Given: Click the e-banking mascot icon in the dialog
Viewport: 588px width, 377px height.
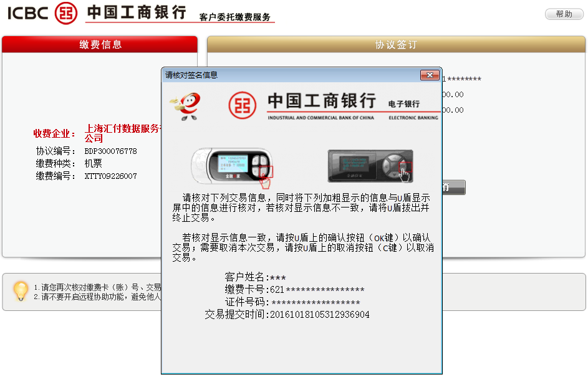Looking at the screenshot, I should 185,107.
